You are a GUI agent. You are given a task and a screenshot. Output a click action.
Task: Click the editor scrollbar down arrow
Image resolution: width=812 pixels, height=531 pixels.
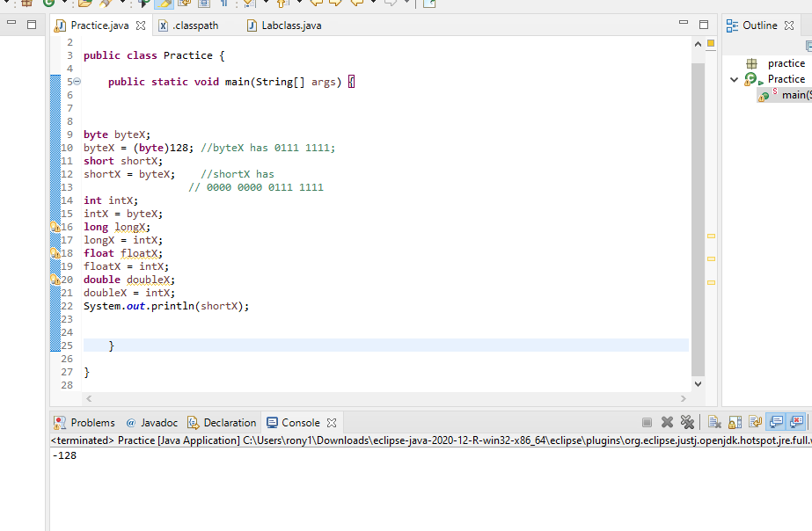click(697, 384)
